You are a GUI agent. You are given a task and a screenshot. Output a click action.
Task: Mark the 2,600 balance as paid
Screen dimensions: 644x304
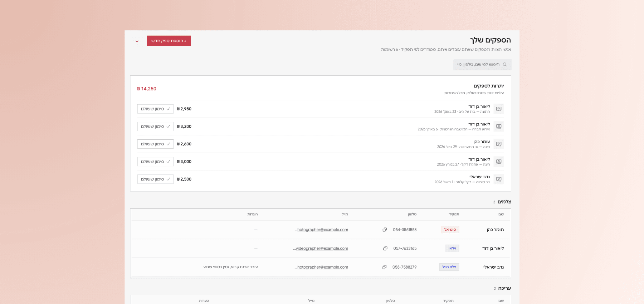(155, 144)
